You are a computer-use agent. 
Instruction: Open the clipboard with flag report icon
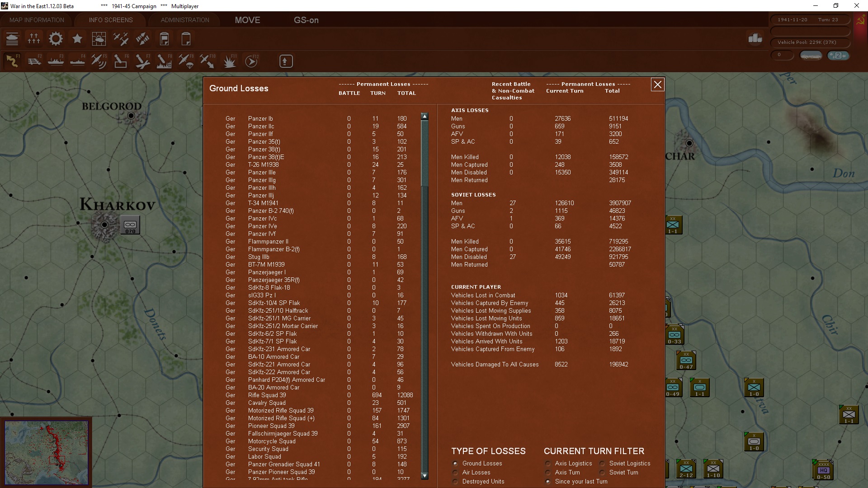[x=164, y=39]
